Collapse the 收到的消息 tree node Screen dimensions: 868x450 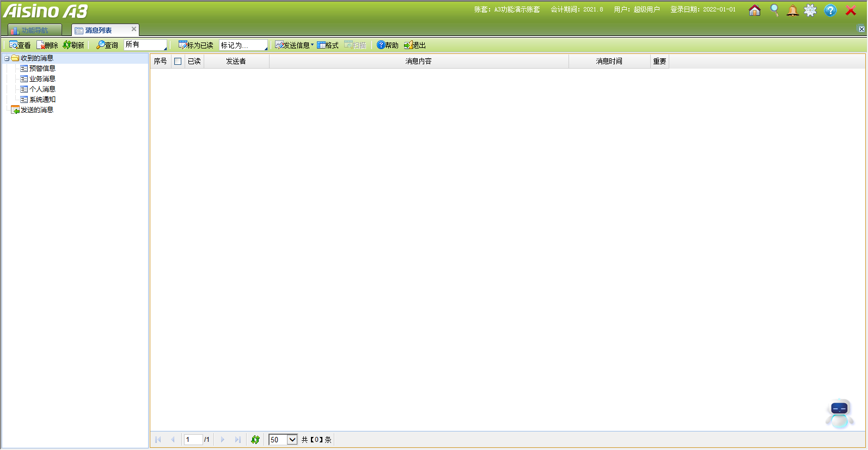coord(7,58)
